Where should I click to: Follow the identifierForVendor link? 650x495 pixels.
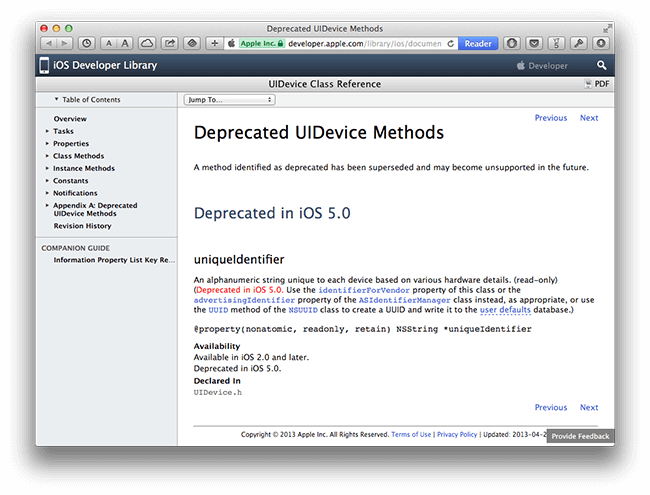pos(364,290)
